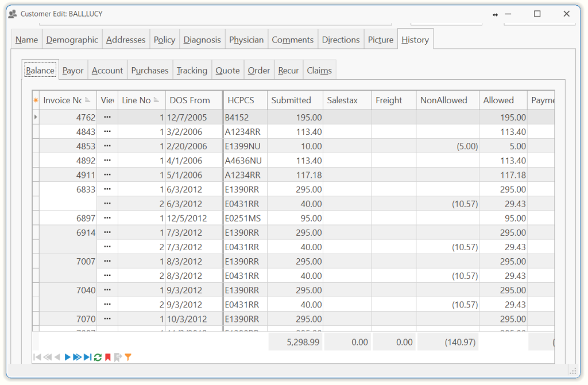Sort by the Line No column header

coord(141,100)
